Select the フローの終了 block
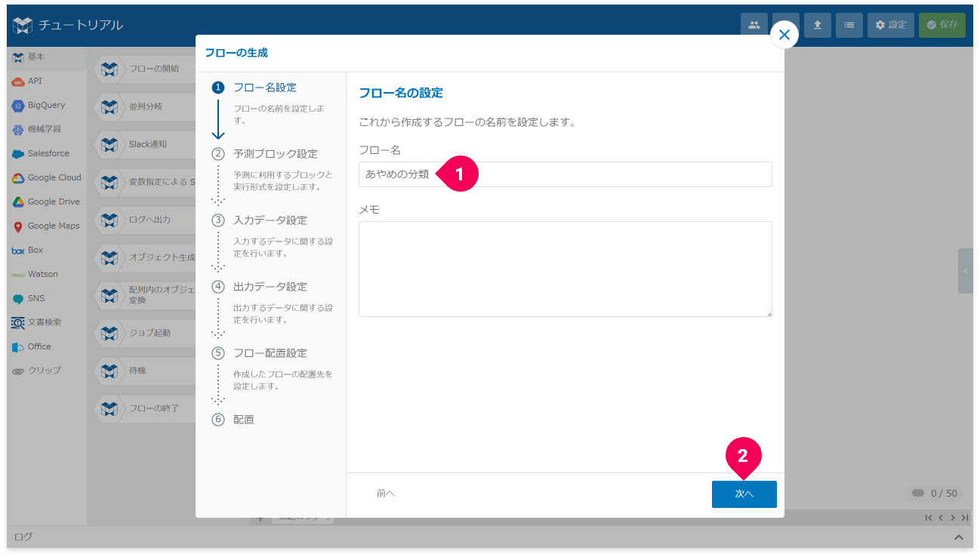The image size is (980, 557). click(x=145, y=408)
